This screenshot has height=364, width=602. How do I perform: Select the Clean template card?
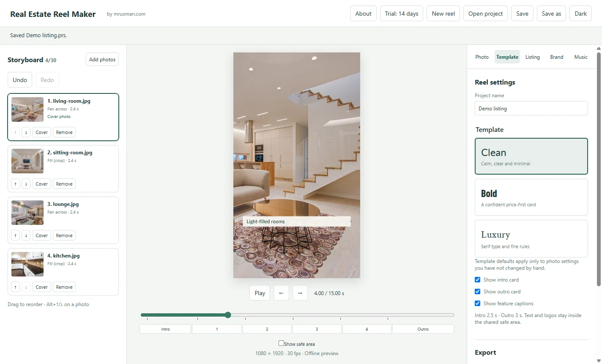tap(531, 156)
